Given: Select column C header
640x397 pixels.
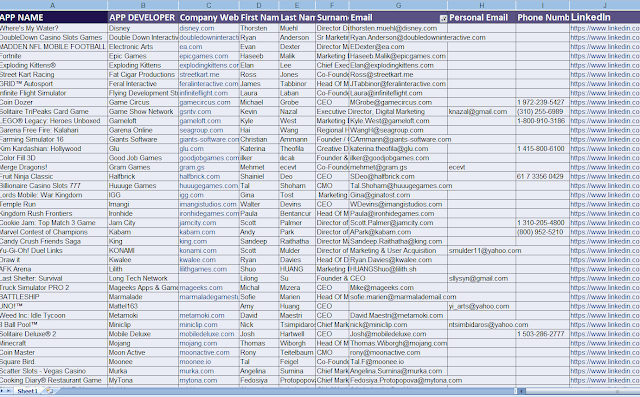Looking at the screenshot, I should (209, 5).
